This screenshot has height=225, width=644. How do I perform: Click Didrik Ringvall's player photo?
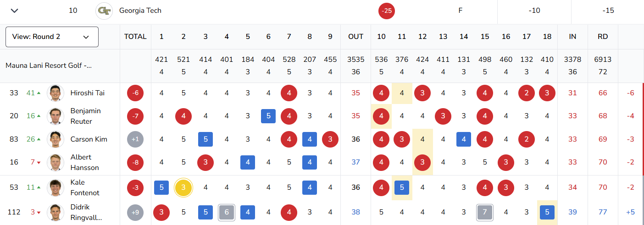click(56, 212)
